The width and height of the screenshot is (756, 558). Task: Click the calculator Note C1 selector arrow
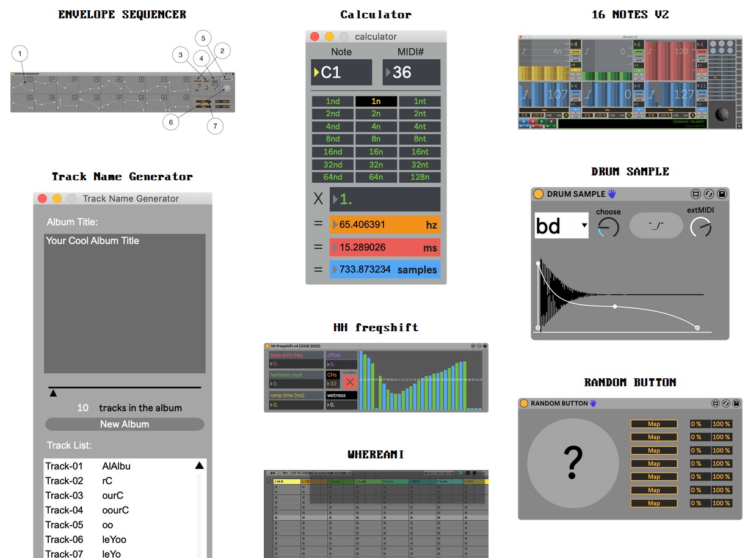[x=316, y=73]
